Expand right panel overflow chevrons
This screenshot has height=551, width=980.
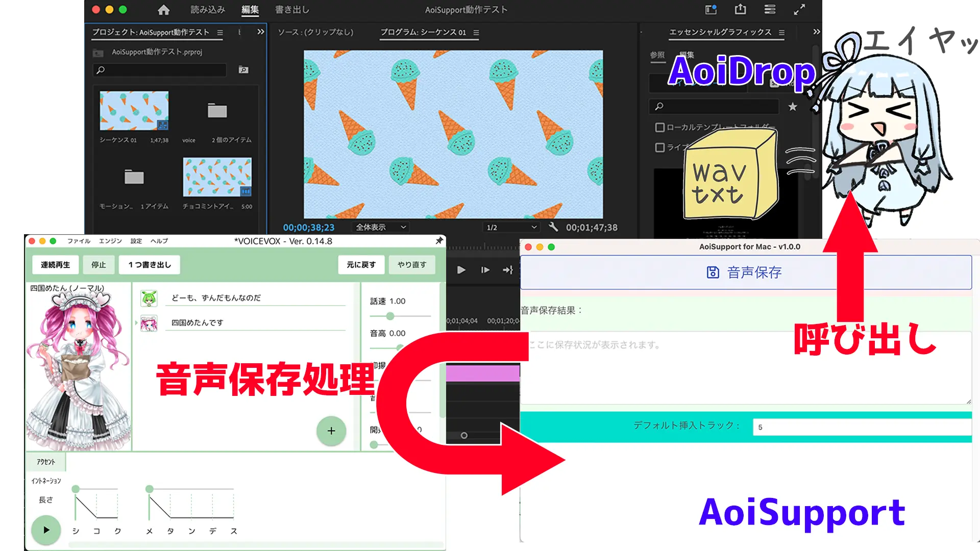[817, 32]
